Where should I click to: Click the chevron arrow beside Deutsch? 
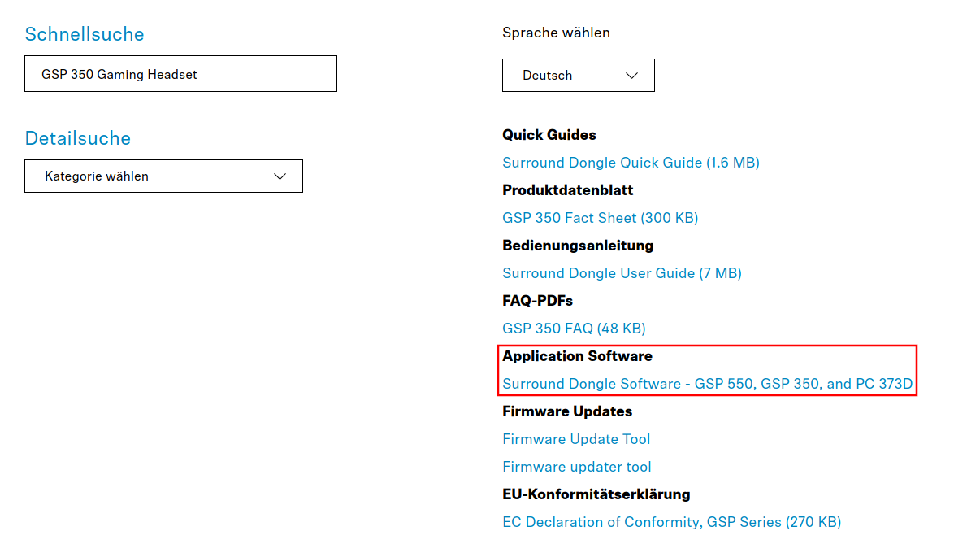632,76
